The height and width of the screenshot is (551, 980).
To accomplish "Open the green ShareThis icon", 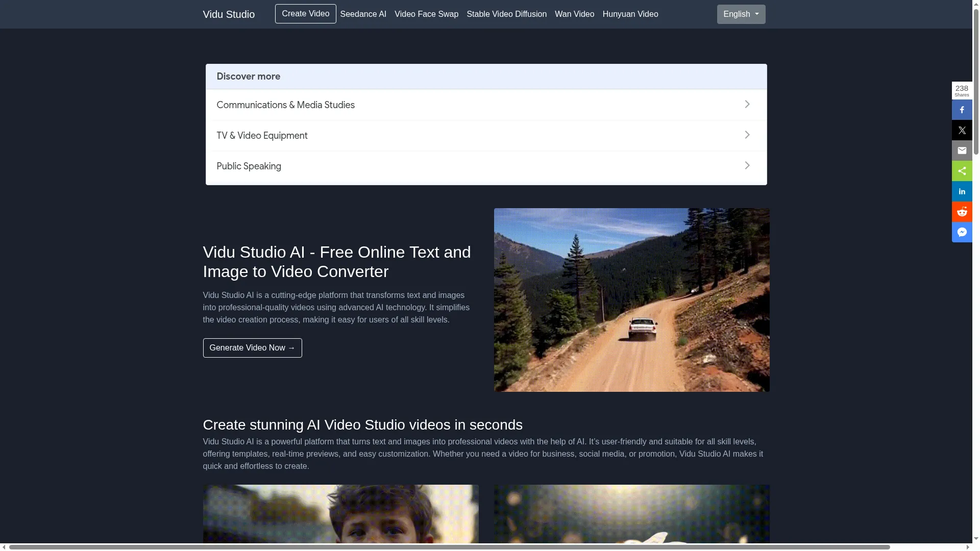I will [x=962, y=171].
